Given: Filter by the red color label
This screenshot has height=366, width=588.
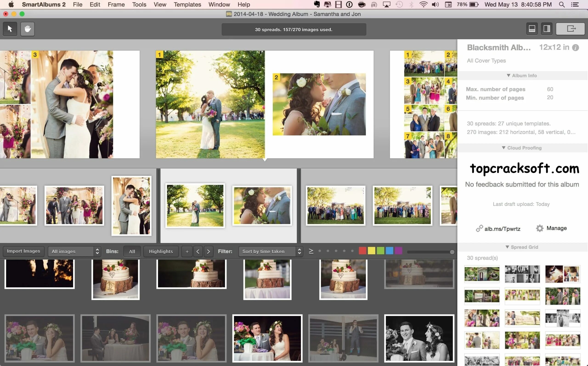Looking at the screenshot, I should click(362, 251).
